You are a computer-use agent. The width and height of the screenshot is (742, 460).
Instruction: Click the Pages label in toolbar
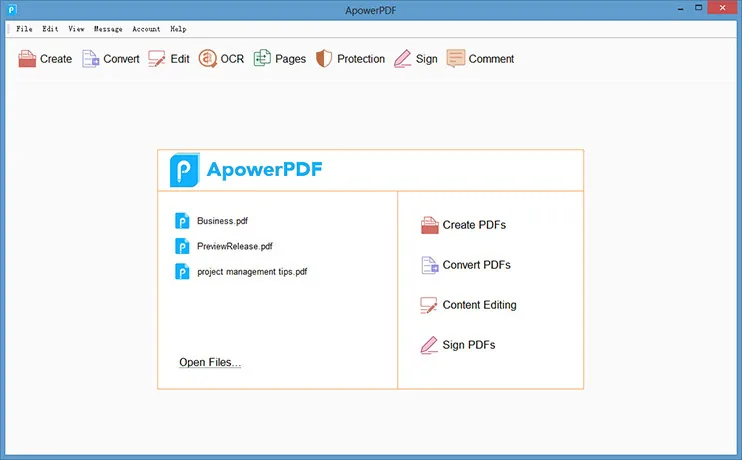pyautogui.click(x=291, y=59)
